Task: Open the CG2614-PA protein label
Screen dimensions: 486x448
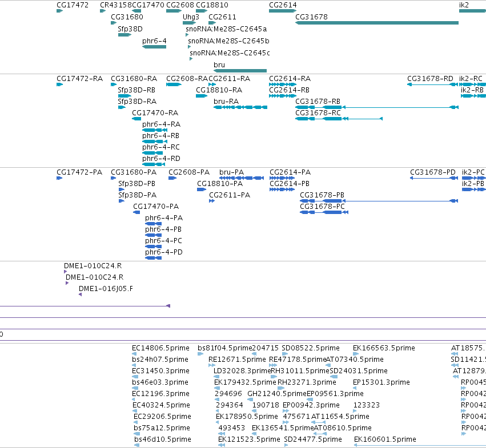Action: click(290, 172)
